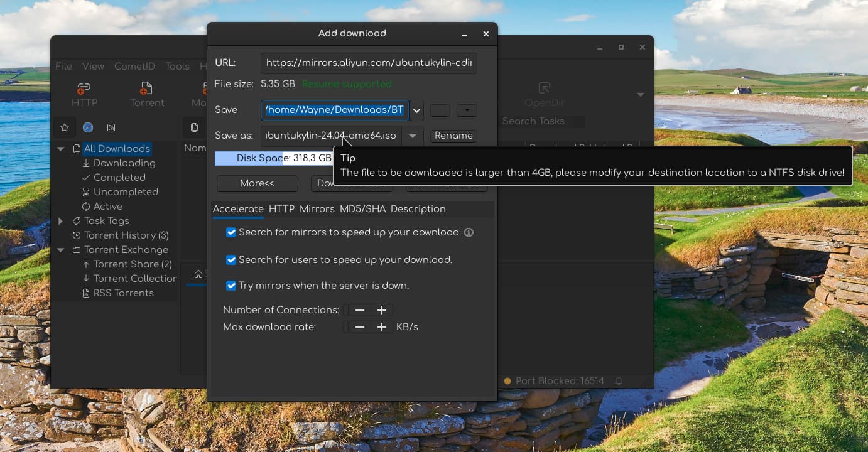Viewport: 868px width, 452px height.
Task: Open the browser compass tab in sidebar
Action: click(88, 127)
